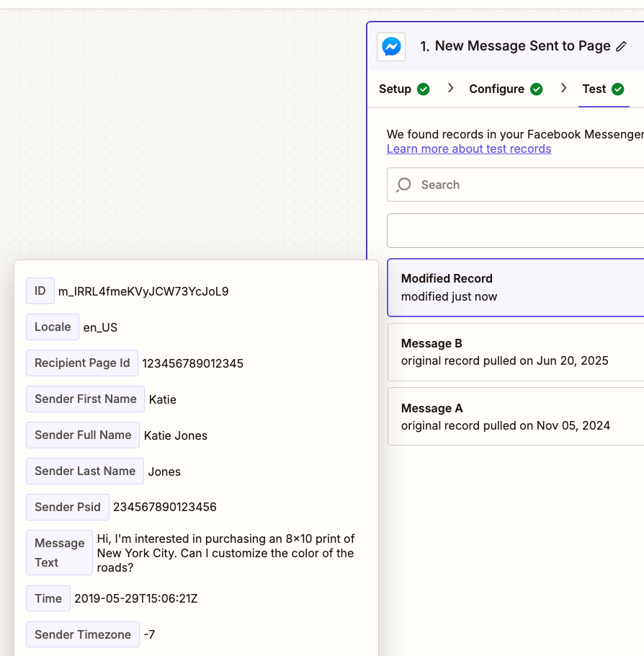Click text 'We found records in your Facebook Messenger'
This screenshot has height=656, width=644.
(x=515, y=134)
